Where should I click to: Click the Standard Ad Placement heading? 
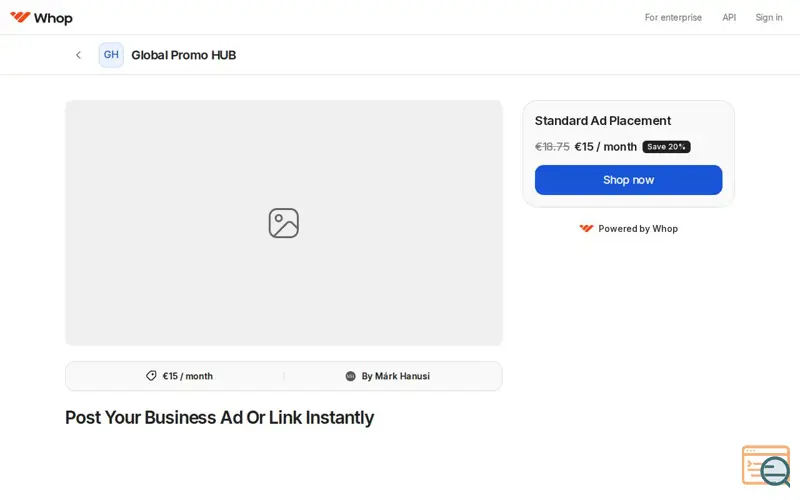(603, 121)
